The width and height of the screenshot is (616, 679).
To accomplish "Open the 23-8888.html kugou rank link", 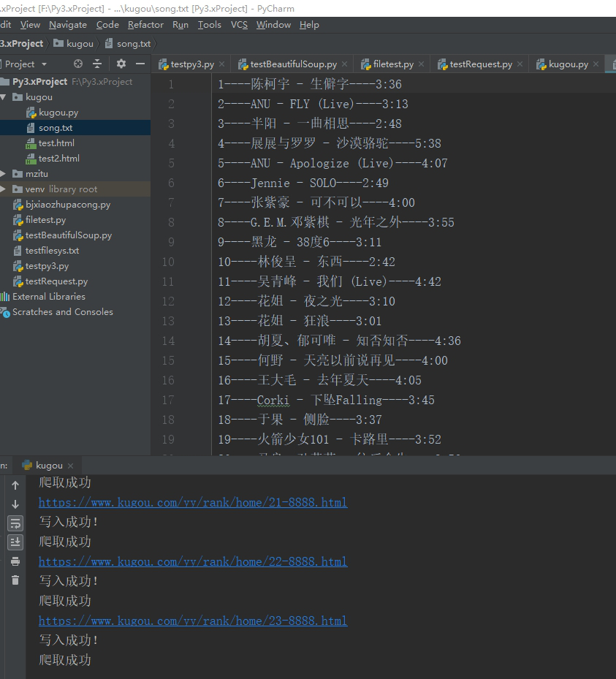I will coord(193,621).
